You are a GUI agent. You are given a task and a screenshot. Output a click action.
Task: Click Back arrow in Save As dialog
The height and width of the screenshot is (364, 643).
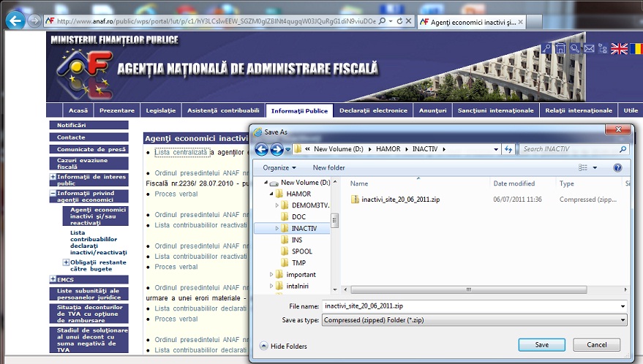coord(262,149)
